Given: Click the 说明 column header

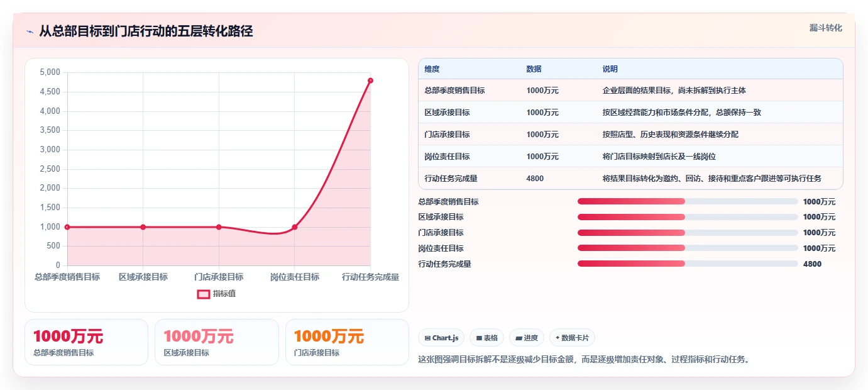Looking at the screenshot, I should tap(610, 69).
